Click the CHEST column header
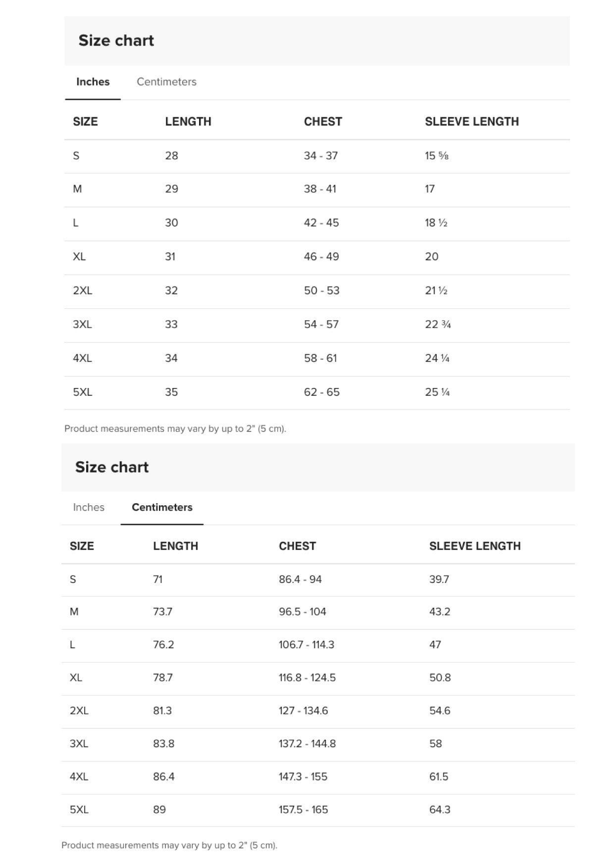 (x=323, y=121)
